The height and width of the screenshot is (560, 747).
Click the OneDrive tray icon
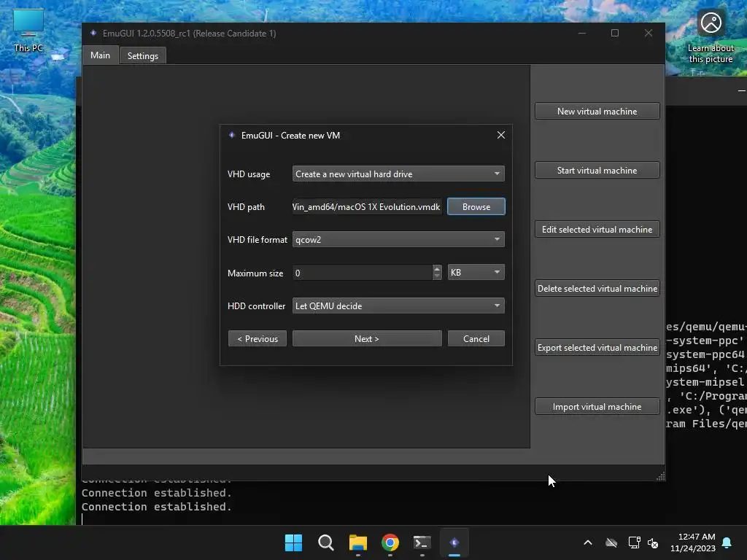611,542
